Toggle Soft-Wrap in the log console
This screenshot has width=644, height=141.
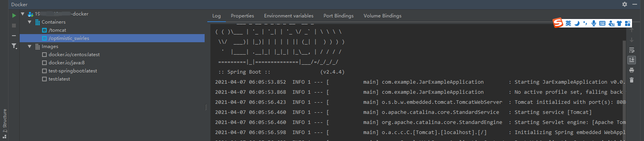click(632, 50)
